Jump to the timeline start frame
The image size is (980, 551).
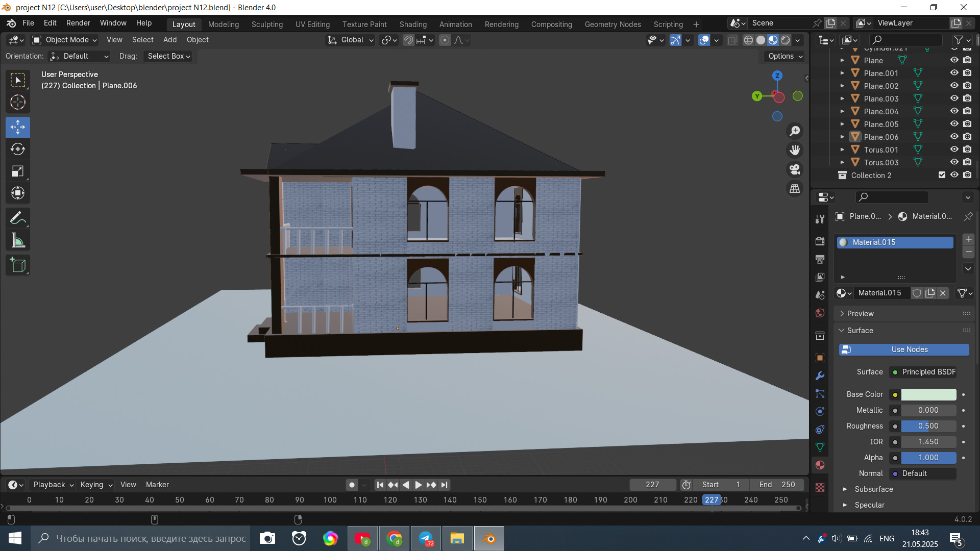click(380, 485)
